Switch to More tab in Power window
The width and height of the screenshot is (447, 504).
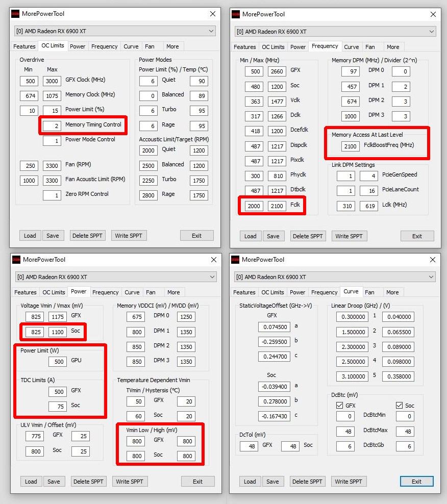pos(173,292)
